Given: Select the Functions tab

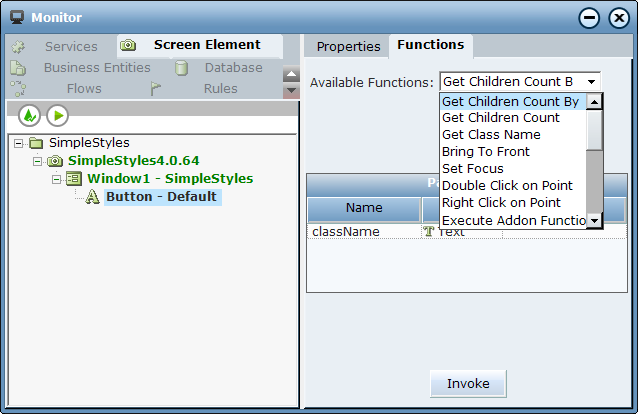Looking at the screenshot, I should 430,45.
